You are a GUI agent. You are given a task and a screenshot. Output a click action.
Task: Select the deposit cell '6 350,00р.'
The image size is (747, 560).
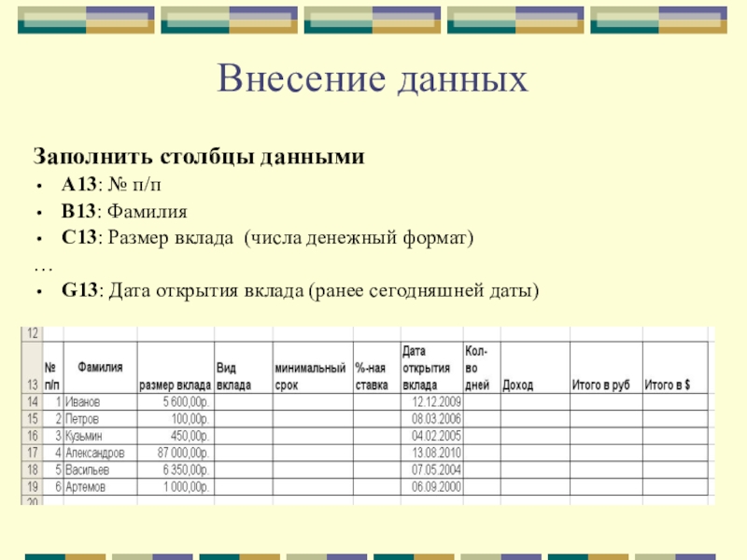pos(176,469)
